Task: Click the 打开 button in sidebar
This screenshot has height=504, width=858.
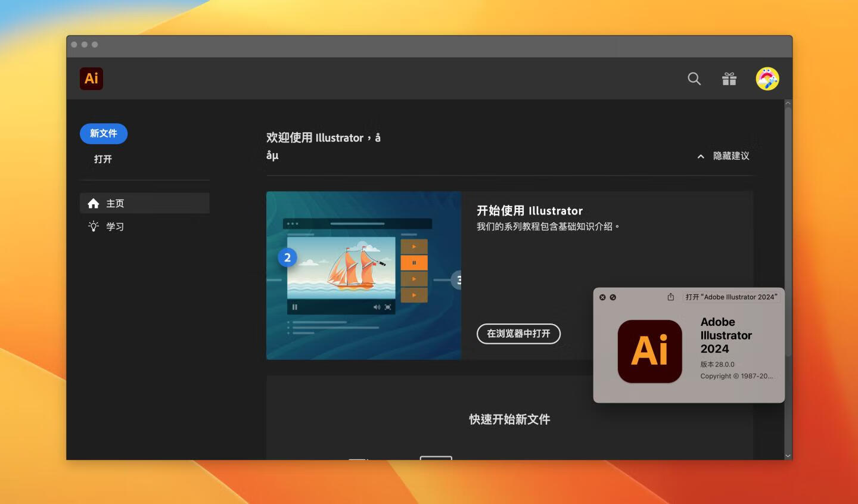Action: [x=102, y=159]
